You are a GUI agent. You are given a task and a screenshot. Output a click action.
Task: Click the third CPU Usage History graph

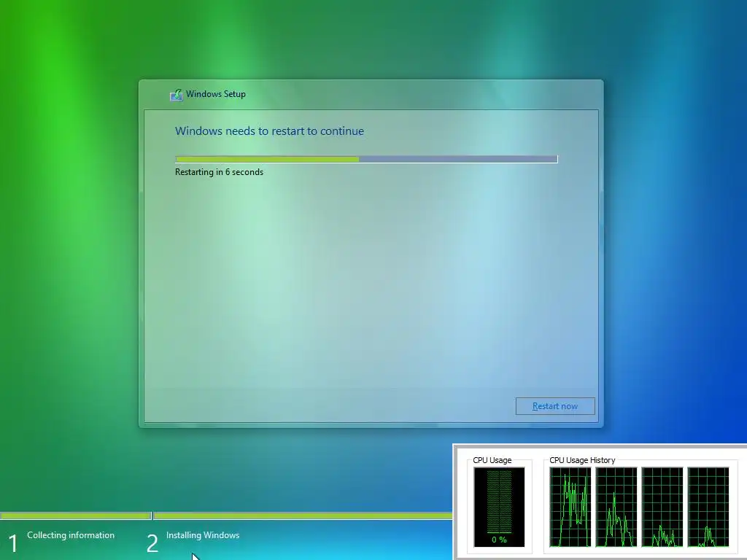click(x=662, y=507)
